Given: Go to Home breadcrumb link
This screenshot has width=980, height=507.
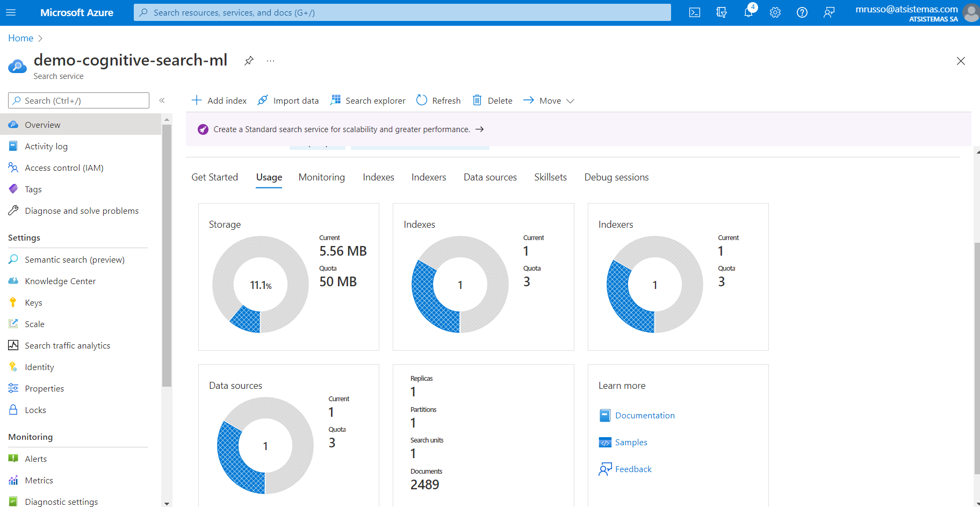Looking at the screenshot, I should (20, 38).
